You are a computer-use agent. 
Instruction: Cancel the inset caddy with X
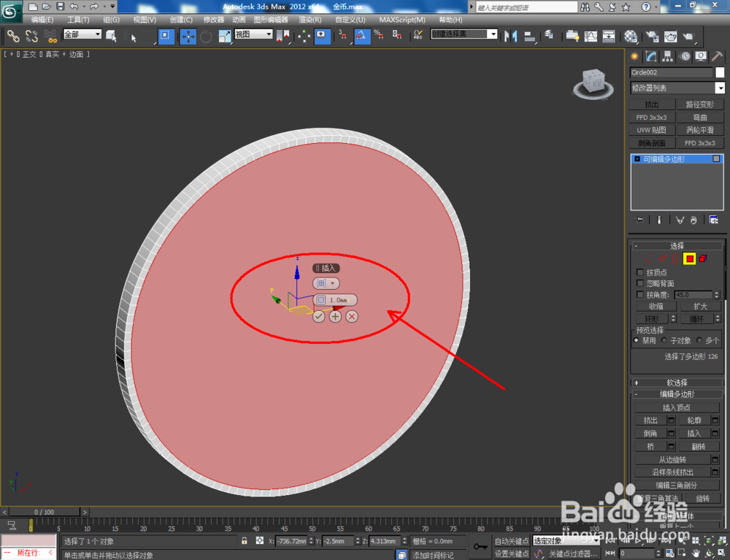click(352, 317)
